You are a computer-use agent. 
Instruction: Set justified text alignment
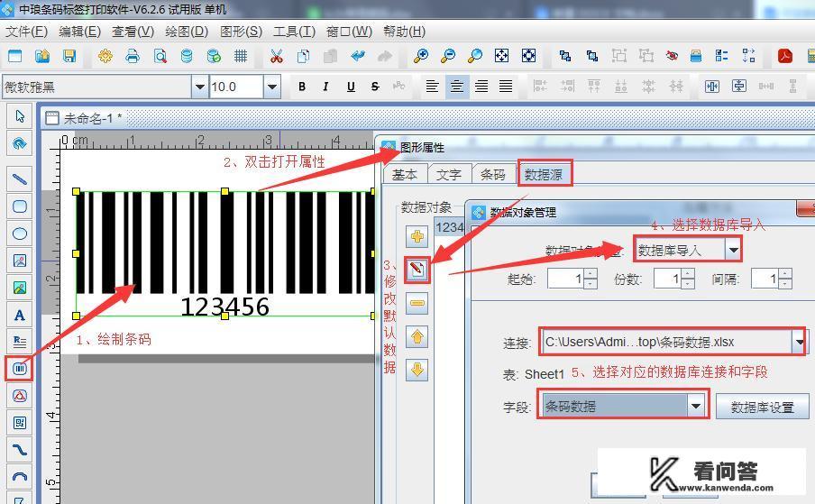(x=506, y=87)
